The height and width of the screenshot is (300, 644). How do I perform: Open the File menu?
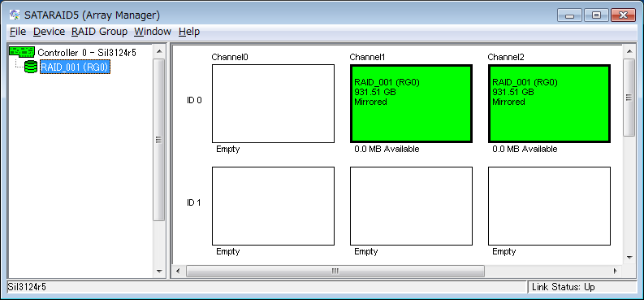coord(18,32)
